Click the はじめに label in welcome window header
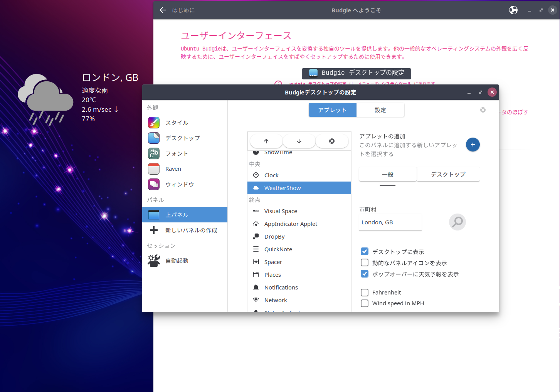 point(183,10)
